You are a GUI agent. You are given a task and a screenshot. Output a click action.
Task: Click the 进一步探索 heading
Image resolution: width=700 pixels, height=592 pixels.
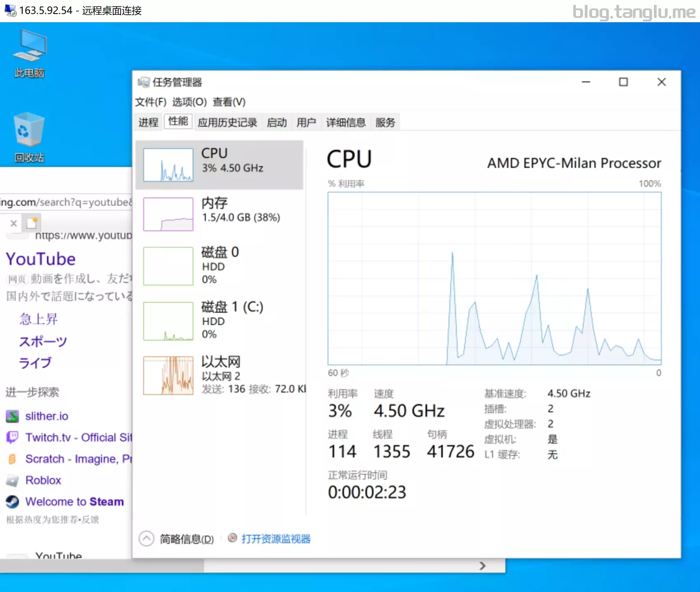33,392
